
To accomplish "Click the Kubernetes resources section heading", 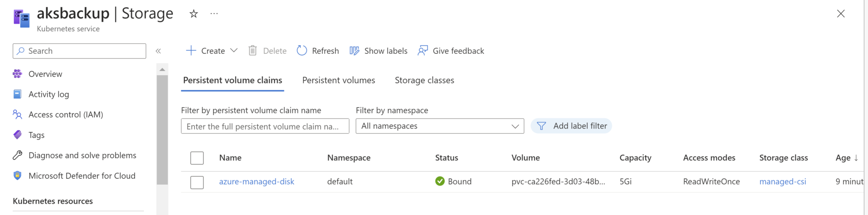I will point(53,201).
